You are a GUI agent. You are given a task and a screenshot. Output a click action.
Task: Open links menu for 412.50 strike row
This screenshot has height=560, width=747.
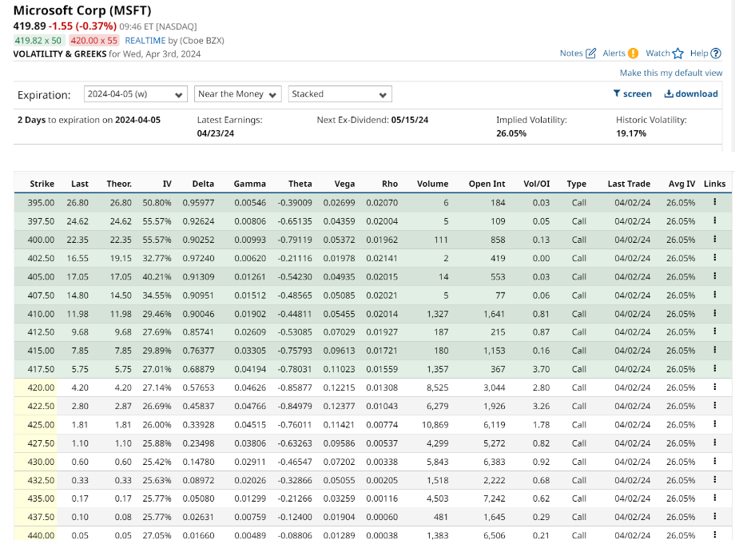click(714, 332)
